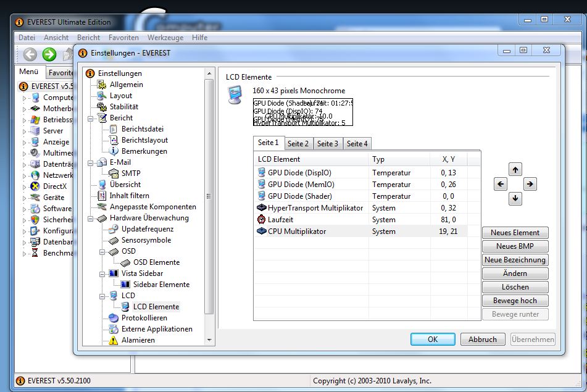Screen dimensions: 587x392
Task: Confirm settings with OK button
Action: click(433, 339)
